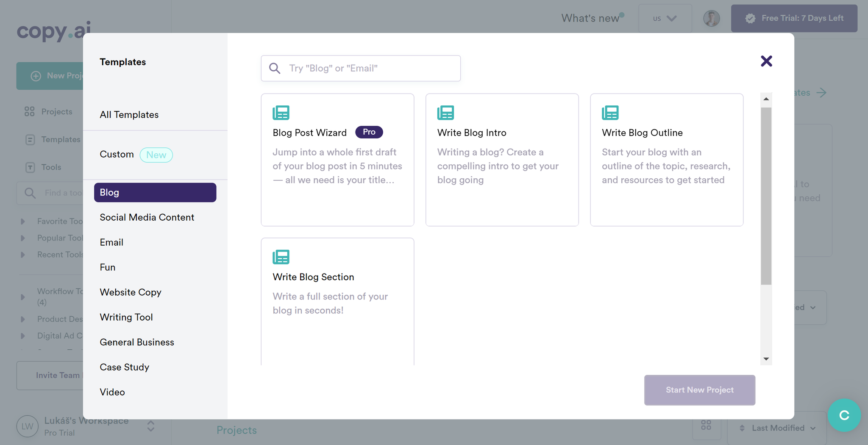Open the US language dropdown
868x445 pixels.
pyautogui.click(x=665, y=19)
